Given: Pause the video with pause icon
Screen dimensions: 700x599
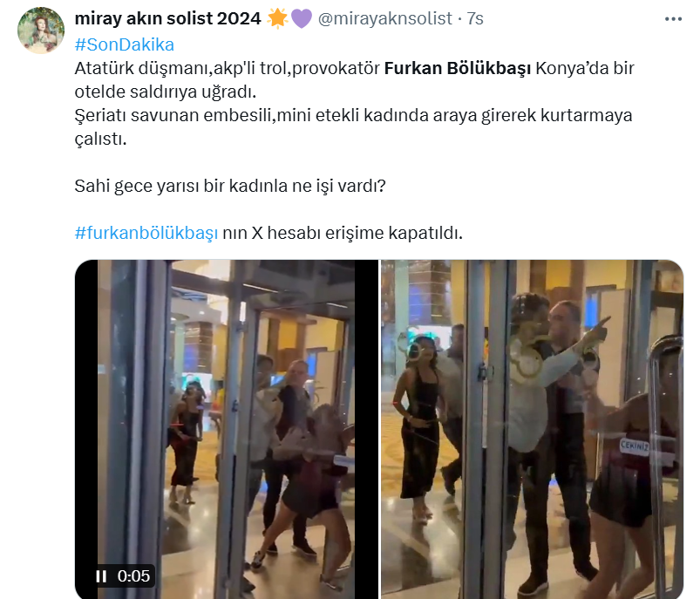Looking at the screenshot, I should [101, 576].
